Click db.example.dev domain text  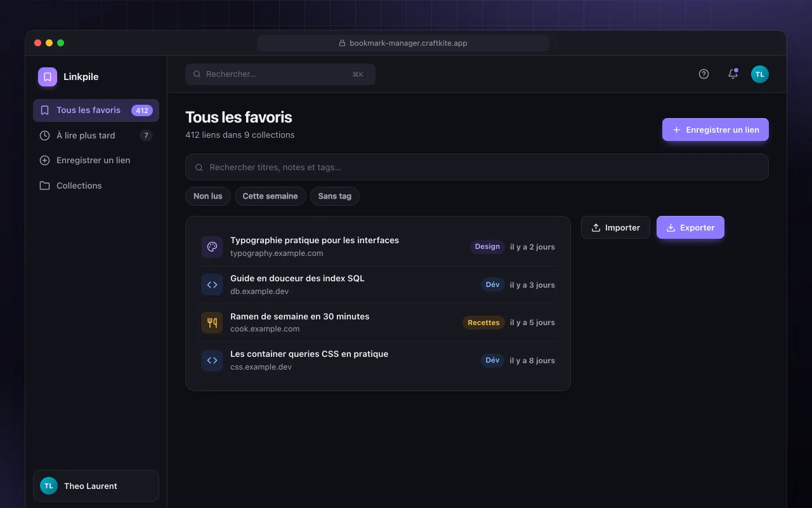coord(259,291)
